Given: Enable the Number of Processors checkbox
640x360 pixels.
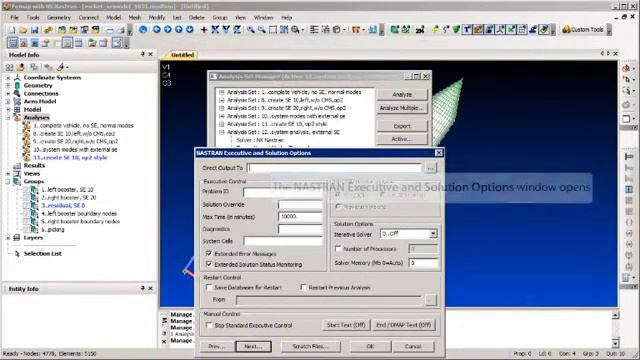Looking at the screenshot, I should pos(338,249).
